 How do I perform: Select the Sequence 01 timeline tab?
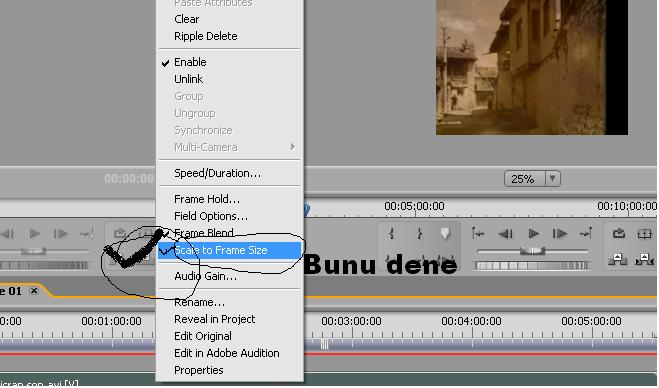(x=11, y=291)
